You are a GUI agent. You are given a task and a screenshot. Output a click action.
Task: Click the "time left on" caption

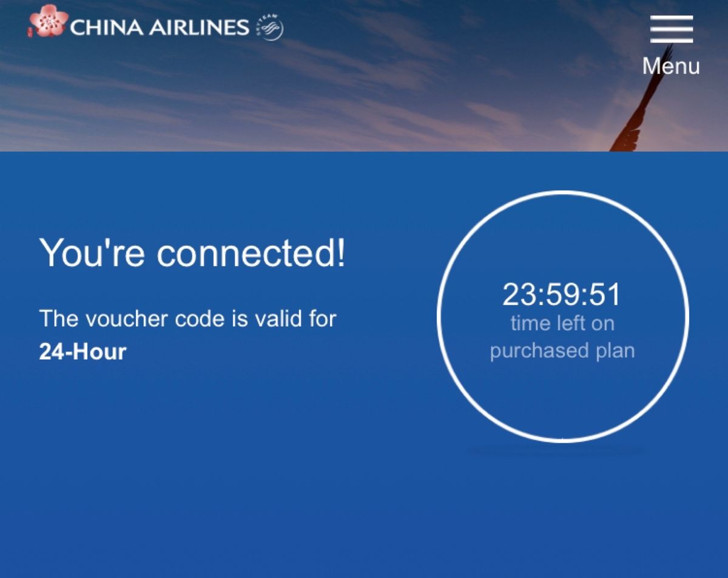click(x=562, y=323)
